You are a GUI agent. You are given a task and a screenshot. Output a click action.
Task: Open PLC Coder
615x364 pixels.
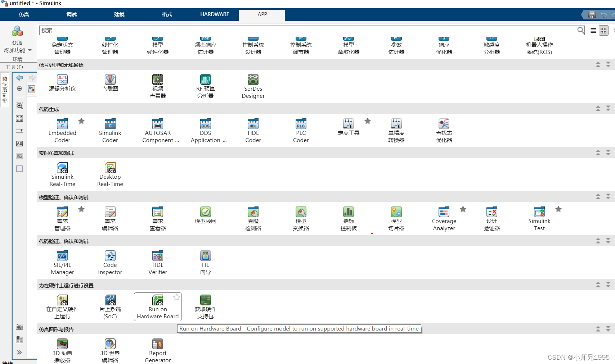click(x=301, y=131)
